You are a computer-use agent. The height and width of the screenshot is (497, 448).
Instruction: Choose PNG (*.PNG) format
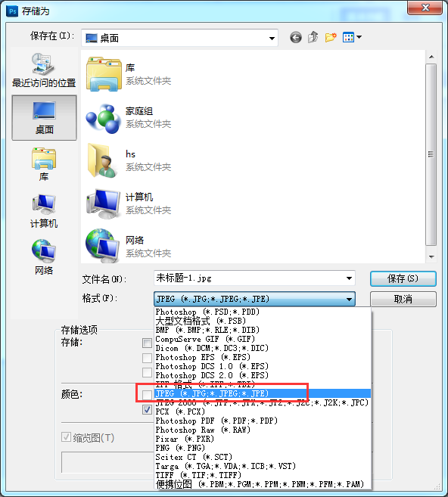263,448
